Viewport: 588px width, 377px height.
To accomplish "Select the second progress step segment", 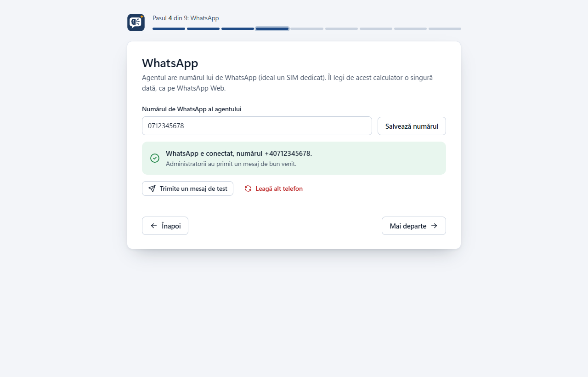I will [x=203, y=29].
